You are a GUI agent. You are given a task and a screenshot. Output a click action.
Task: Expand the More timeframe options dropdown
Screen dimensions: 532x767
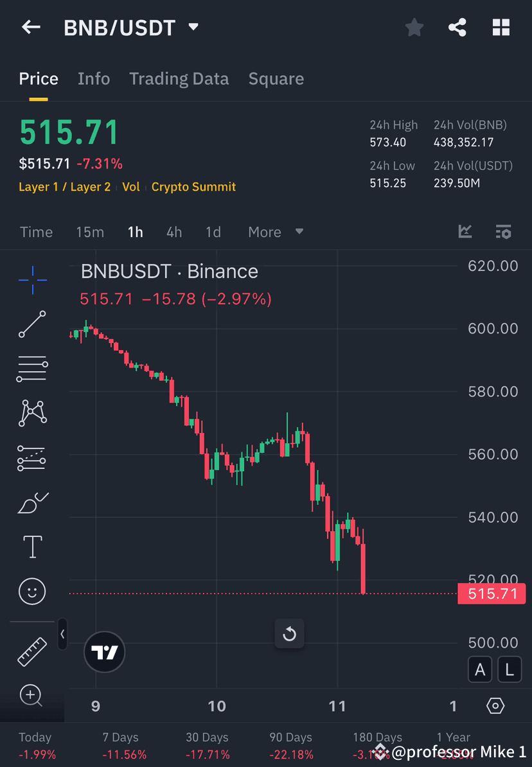(275, 232)
